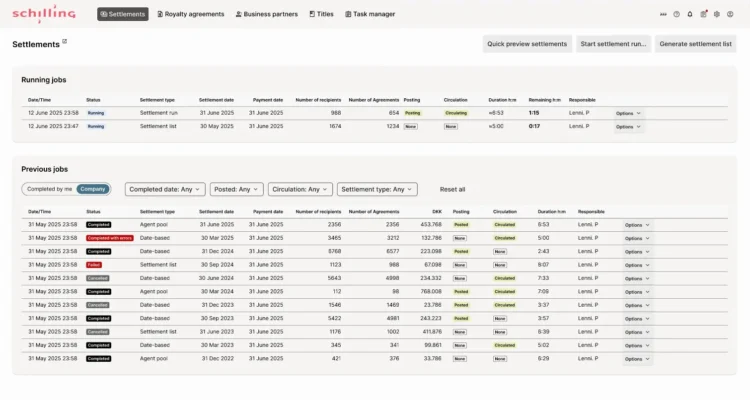Open Options for the running Settlement list job

pos(628,127)
